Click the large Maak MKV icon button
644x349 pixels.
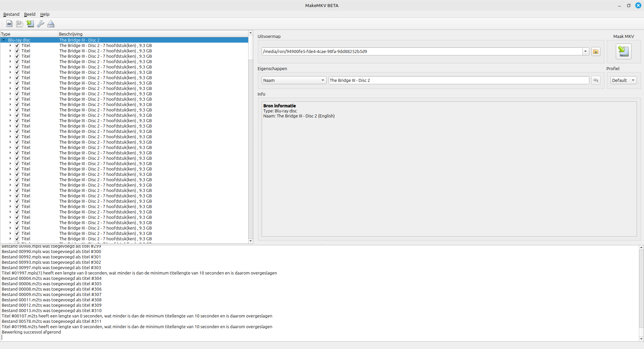pos(624,51)
